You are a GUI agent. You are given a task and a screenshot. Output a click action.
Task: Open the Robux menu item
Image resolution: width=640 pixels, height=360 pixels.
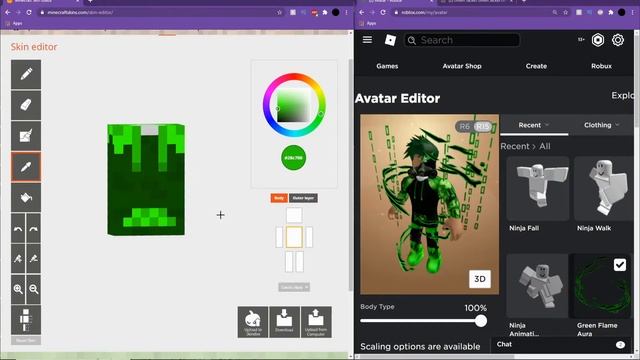click(x=601, y=66)
